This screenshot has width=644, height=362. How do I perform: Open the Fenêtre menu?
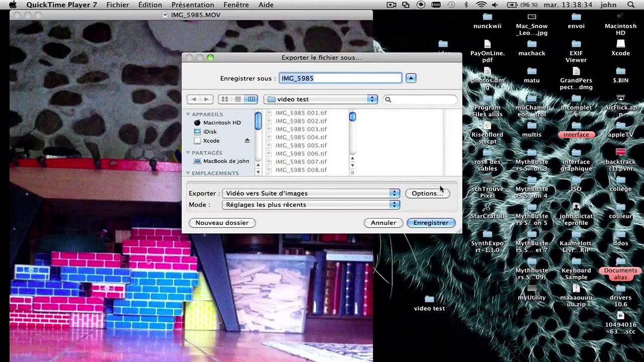(x=236, y=5)
